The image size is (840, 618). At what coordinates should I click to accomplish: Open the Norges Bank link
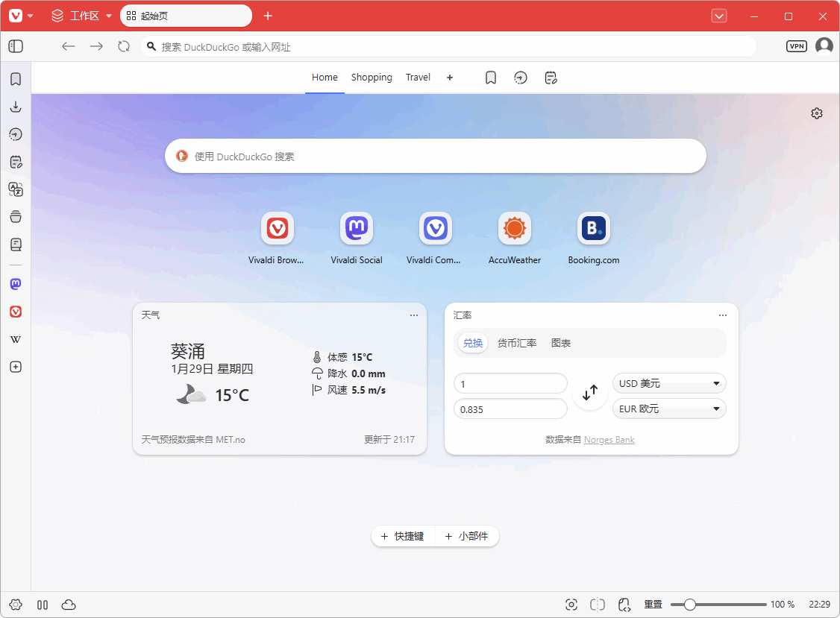[x=609, y=440]
